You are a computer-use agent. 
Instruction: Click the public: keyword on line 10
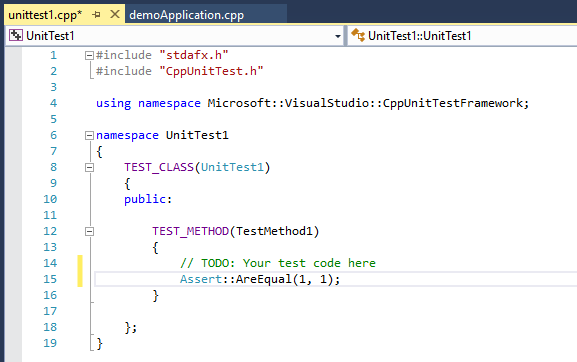click(x=148, y=199)
